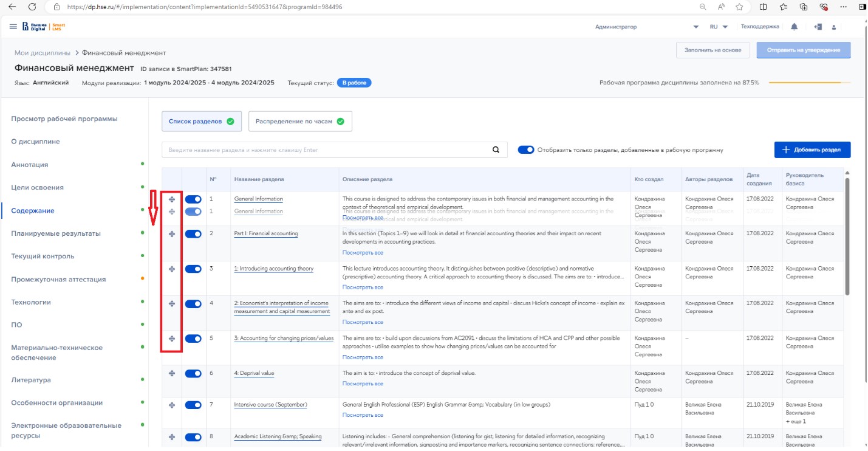Expand description via Посмотреть все in row 5
The image size is (868, 451).
coord(363,357)
